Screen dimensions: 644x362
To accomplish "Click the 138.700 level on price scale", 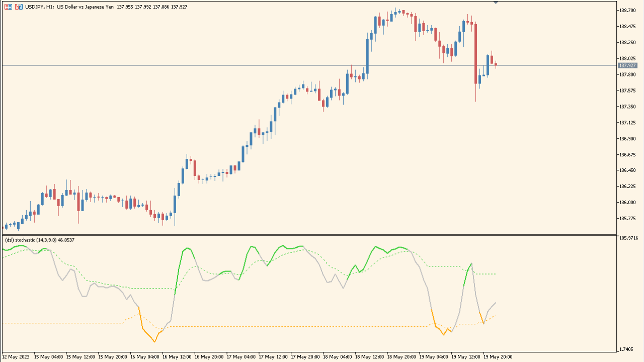I will [628, 10].
